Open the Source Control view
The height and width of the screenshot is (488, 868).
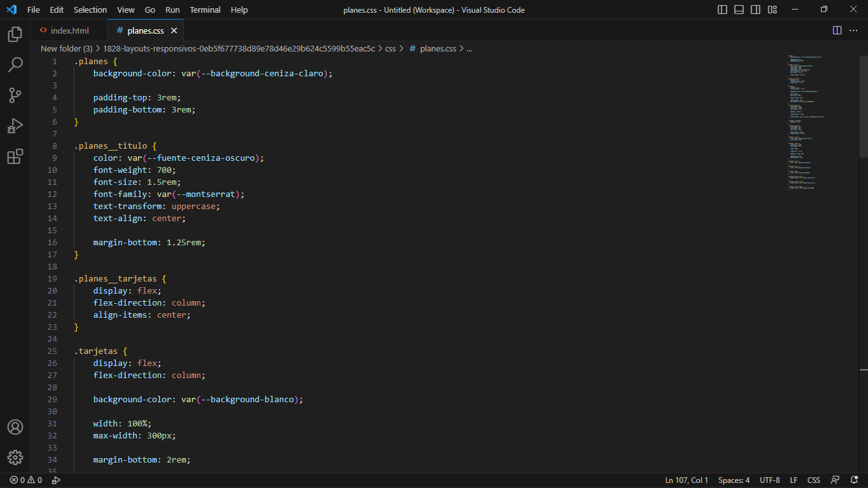(x=15, y=95)
